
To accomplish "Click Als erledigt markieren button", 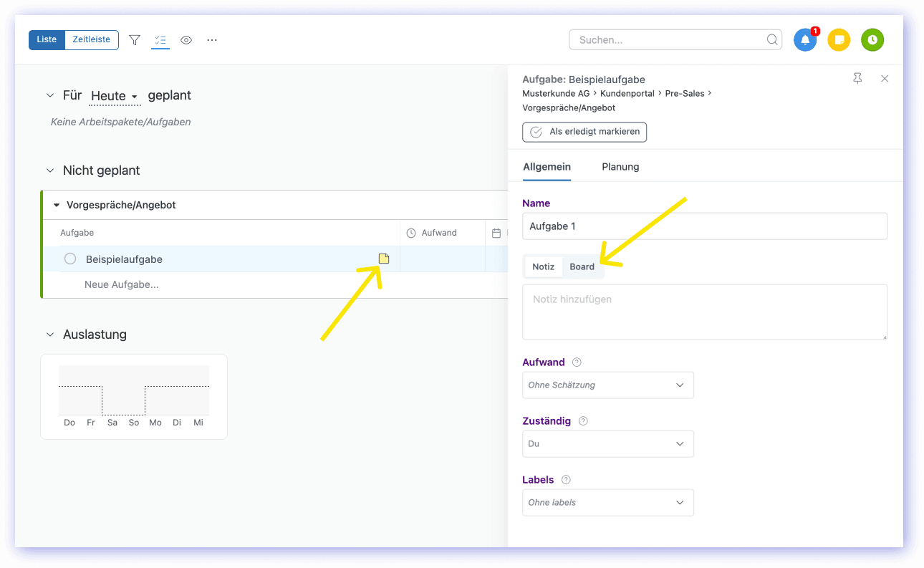I will [584, 132].
